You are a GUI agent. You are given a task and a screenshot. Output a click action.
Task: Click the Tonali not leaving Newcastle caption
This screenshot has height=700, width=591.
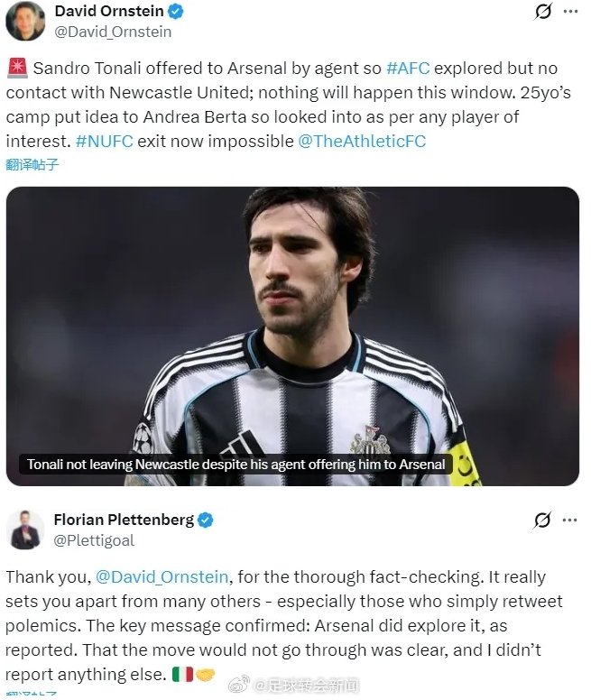coord(235,465)
